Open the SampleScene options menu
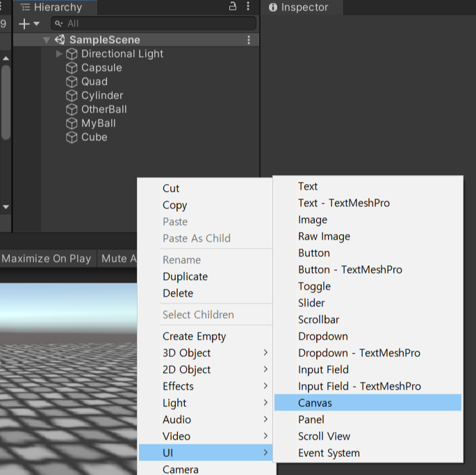The width and height of the screenshot is (476, 475). click(249, 40)
